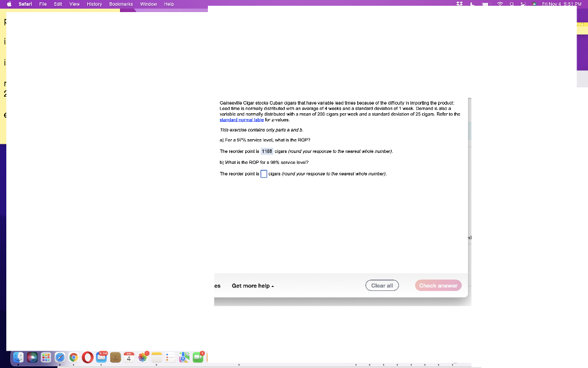Click the empty part b reorder point field

pyautogui.click(x=264, y=174)
